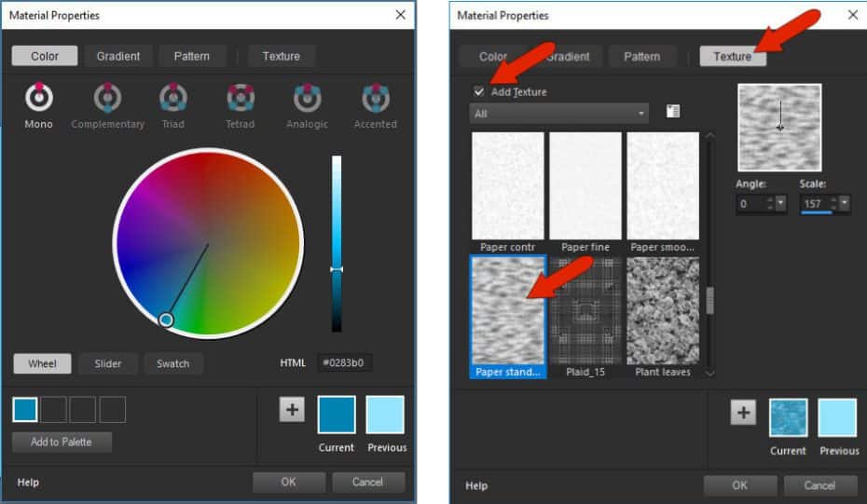Viewport: 867px width, 504px height.
Task: Switch to Color tab in left dialog
Action: tap(45, 56)
